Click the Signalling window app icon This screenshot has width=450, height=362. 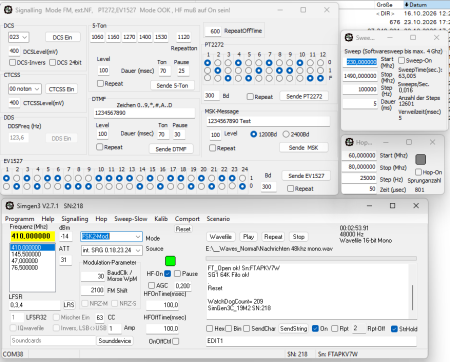pyautogui.click(x=8, y=10)
